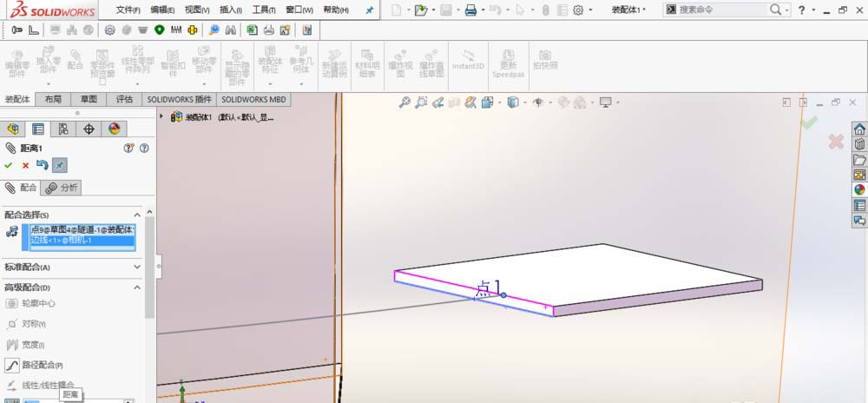The height and width of the screenshot is (403, 868).
Task: Open the SOLIDWORKS 插件 tab
Action: pos(180,99)
